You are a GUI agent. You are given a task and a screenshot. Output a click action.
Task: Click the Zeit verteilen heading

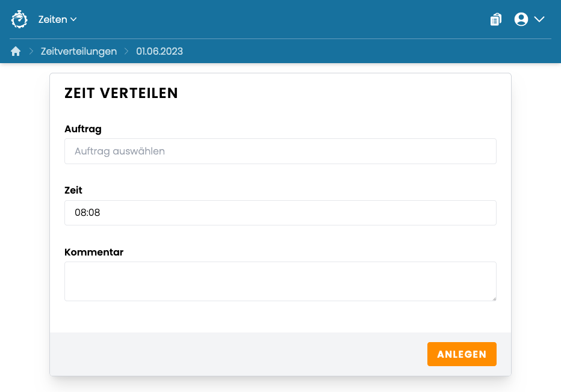point(121,93)
